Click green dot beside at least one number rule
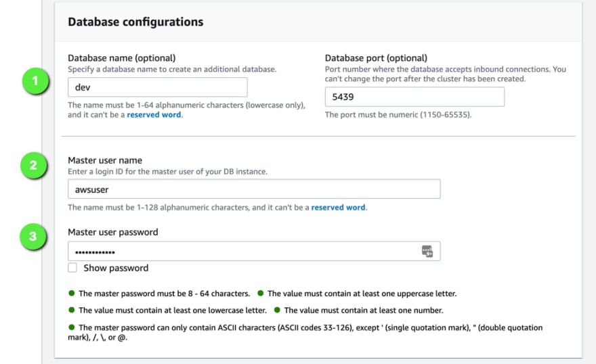Viewport: 596px width, 364px height. point(277,310)
